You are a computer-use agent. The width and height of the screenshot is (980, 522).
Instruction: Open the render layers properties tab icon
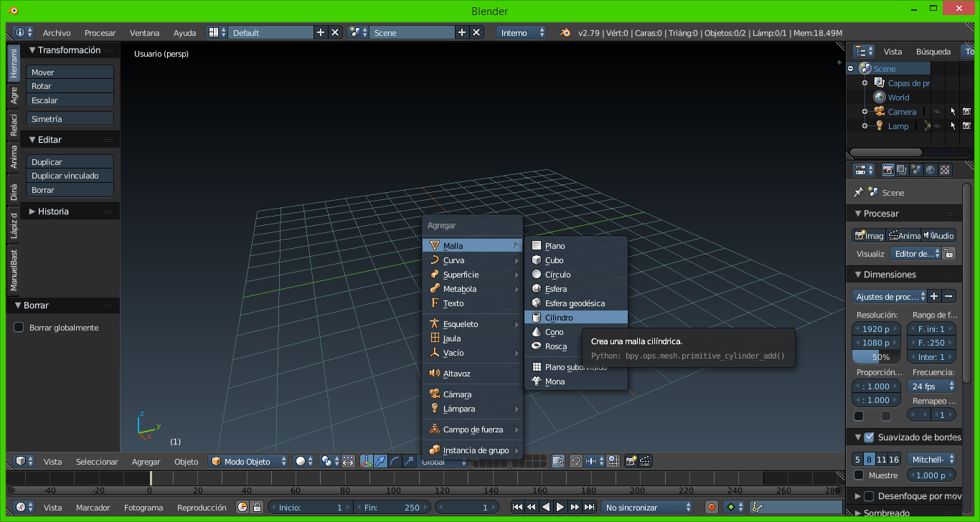(902, 170)
